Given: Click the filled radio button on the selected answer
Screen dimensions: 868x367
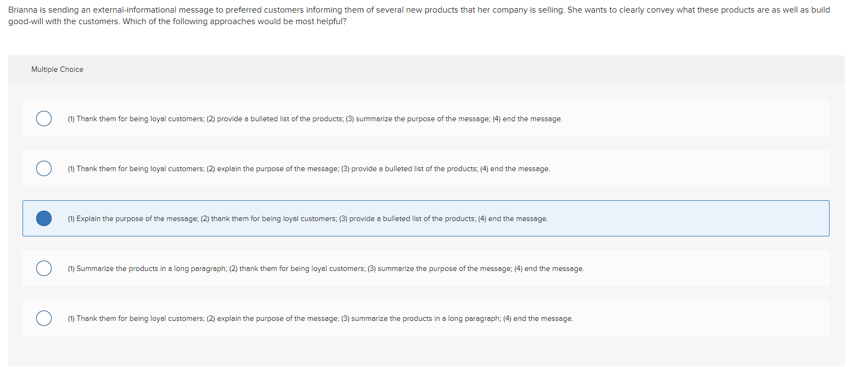Looking at the screenshot, I should tap(44, 218).
